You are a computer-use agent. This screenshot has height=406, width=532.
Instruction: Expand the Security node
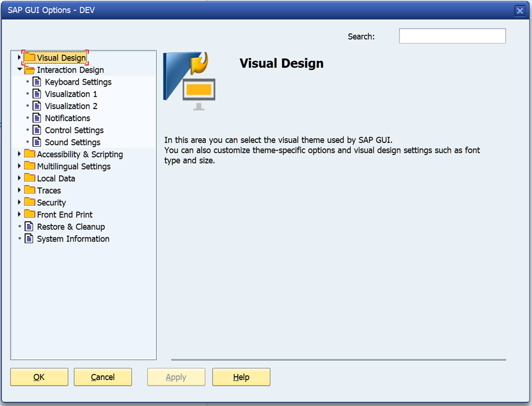pos(19,202)
